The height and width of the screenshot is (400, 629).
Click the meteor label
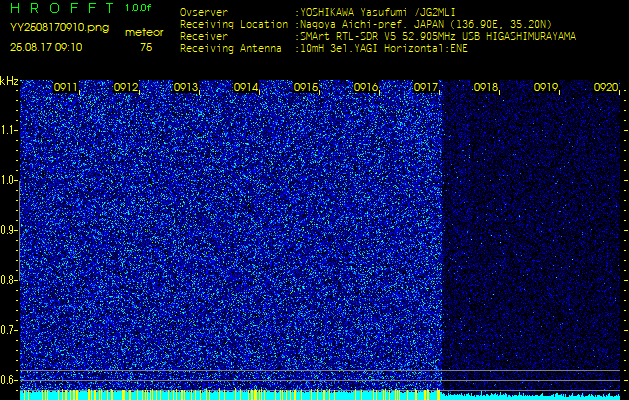(x=144, y=33)
